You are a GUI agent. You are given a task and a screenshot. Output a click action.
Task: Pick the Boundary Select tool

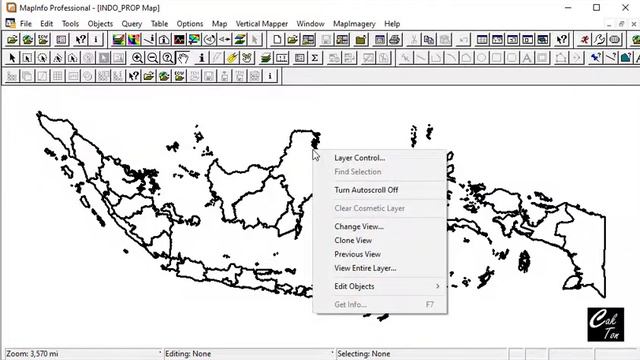click(x=73, y=58)
